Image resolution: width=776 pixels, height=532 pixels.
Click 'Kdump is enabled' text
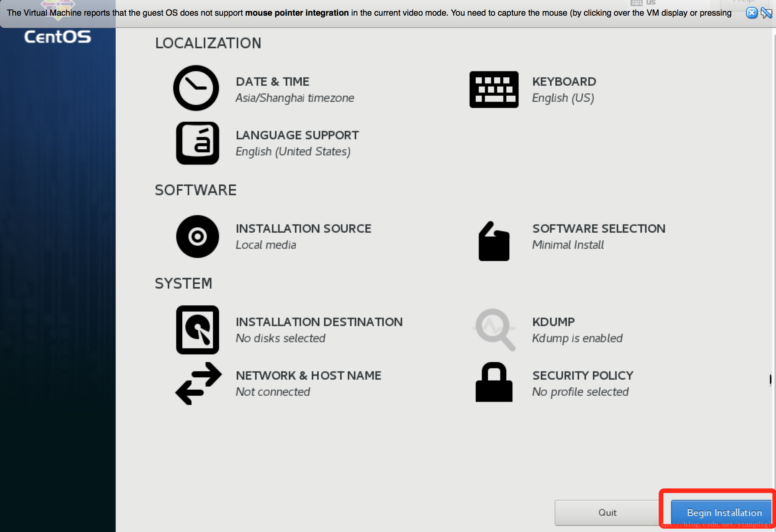click(x=577, y=338)
